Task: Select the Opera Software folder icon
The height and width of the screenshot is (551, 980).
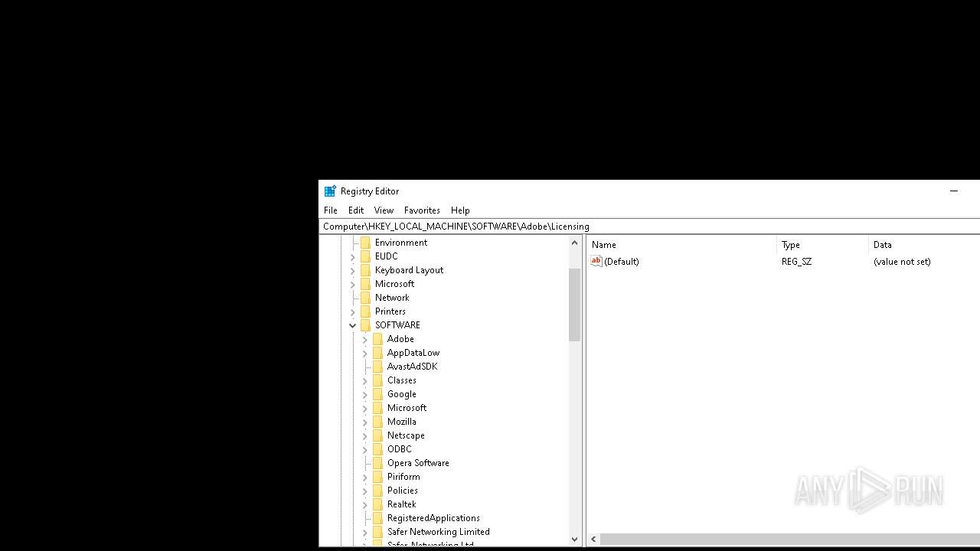Action: coord(377,463)
